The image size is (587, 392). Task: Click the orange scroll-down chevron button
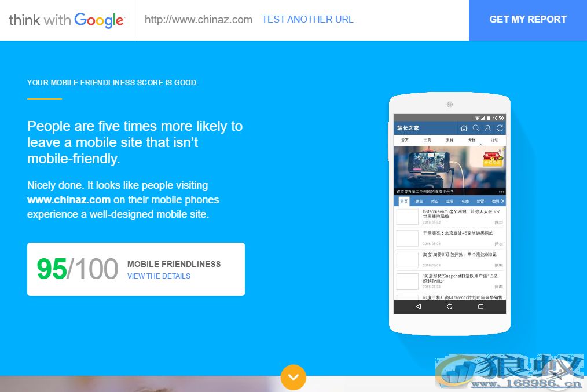coord(293,377)
